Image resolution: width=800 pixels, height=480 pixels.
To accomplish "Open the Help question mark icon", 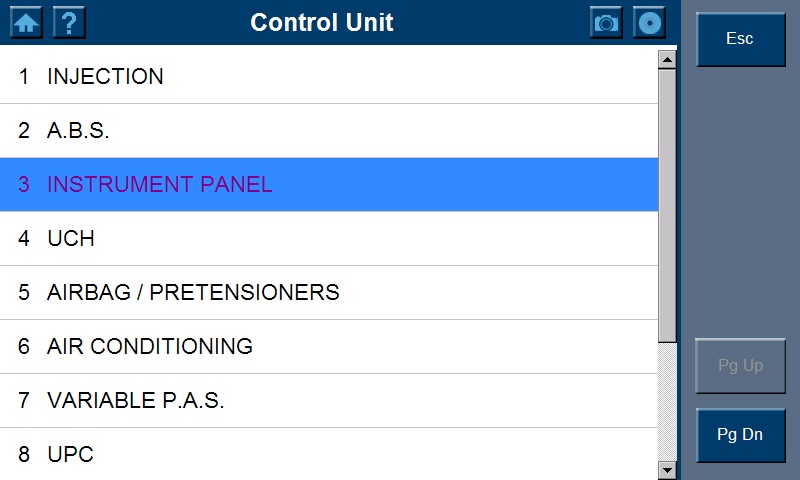I will click(69, 22).
